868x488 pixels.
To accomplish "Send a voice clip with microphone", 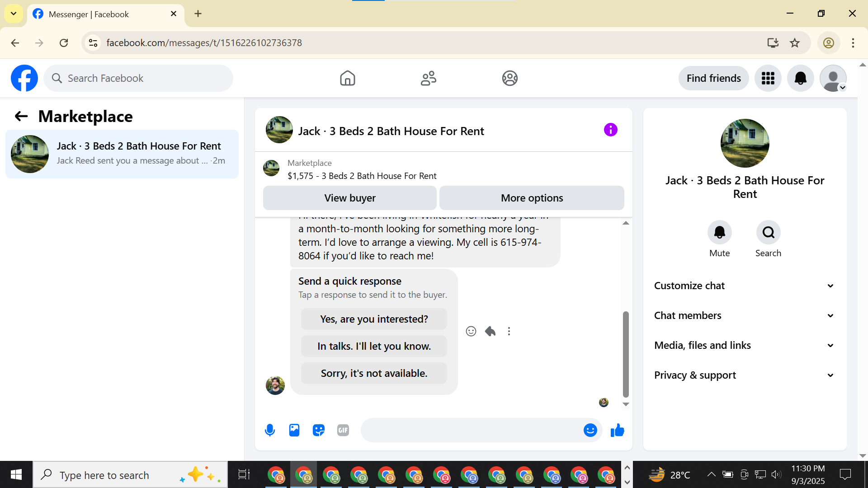I will click(x=270, y=430).
